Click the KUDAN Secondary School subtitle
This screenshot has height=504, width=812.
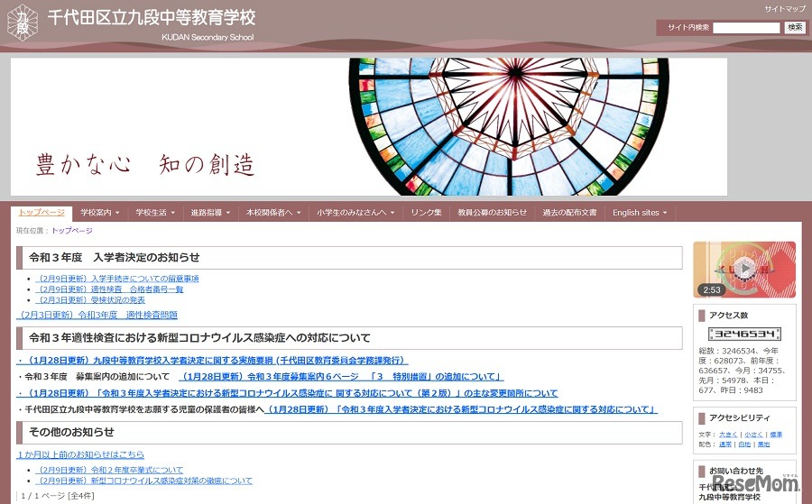208,37
